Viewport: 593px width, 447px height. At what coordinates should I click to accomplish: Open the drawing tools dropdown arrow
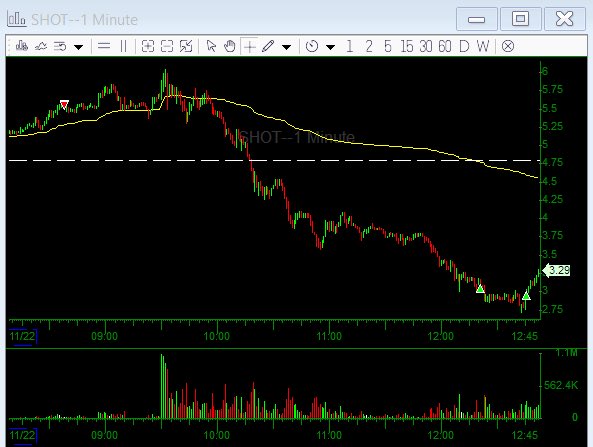tap(286, 47)
